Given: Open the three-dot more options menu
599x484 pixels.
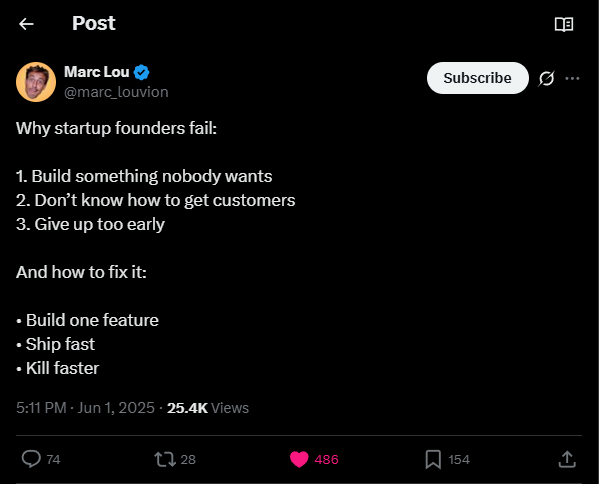Looking at the screenshot, I should (572, 78).
